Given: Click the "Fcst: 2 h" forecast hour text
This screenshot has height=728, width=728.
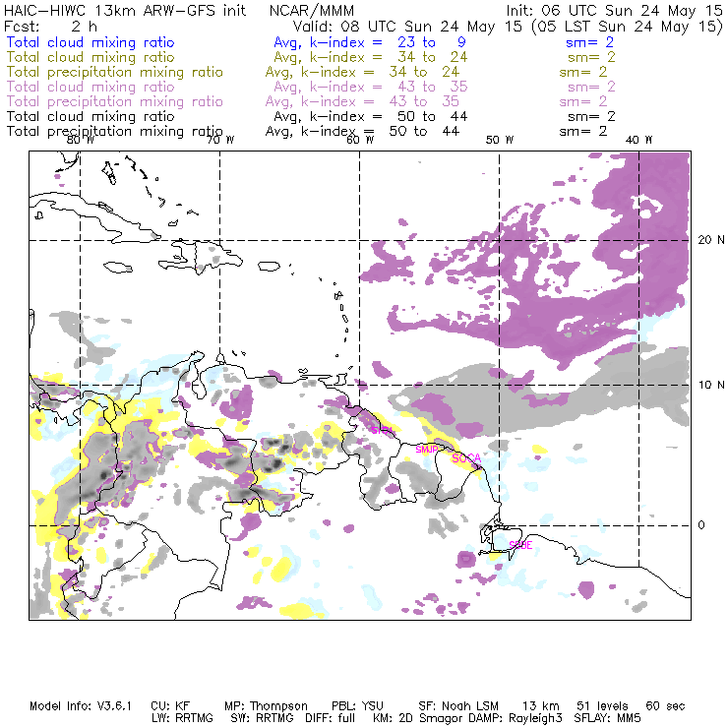Looking at the screenshot, I should pos(50,26).
